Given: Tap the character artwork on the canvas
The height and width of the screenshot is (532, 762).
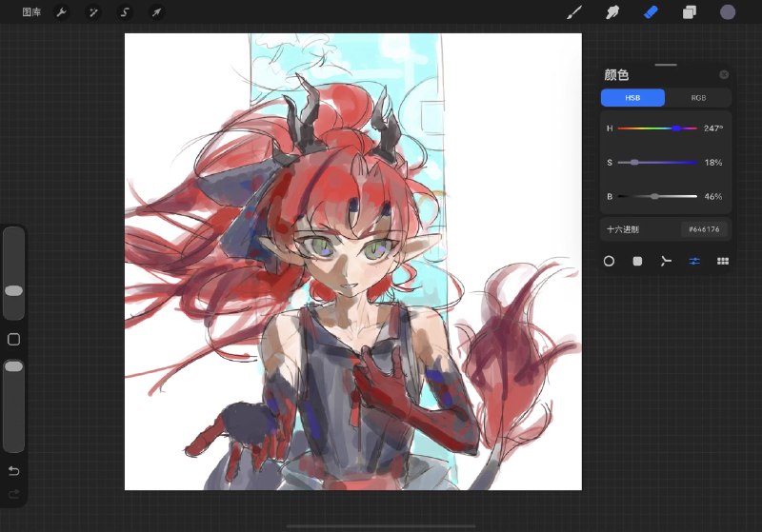Looking at the screenshot, I should pyautogui.click(x=352, y=262).
